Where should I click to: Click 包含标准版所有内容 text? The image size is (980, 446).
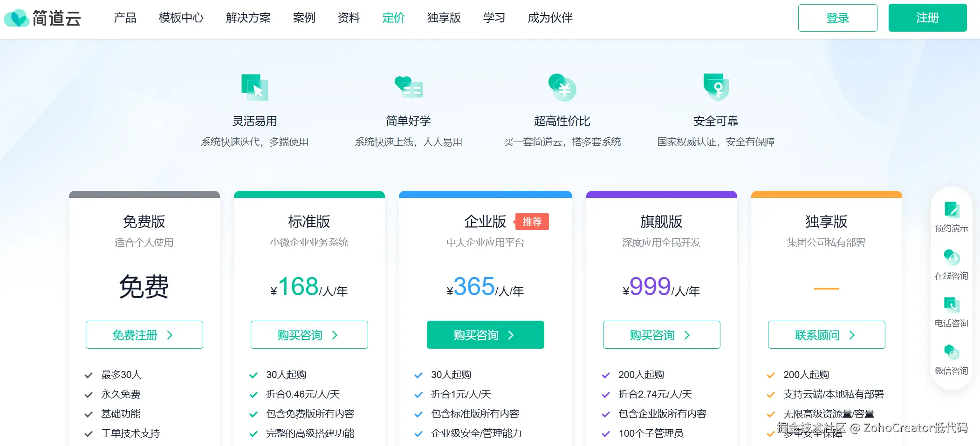[x=475, y=414]
